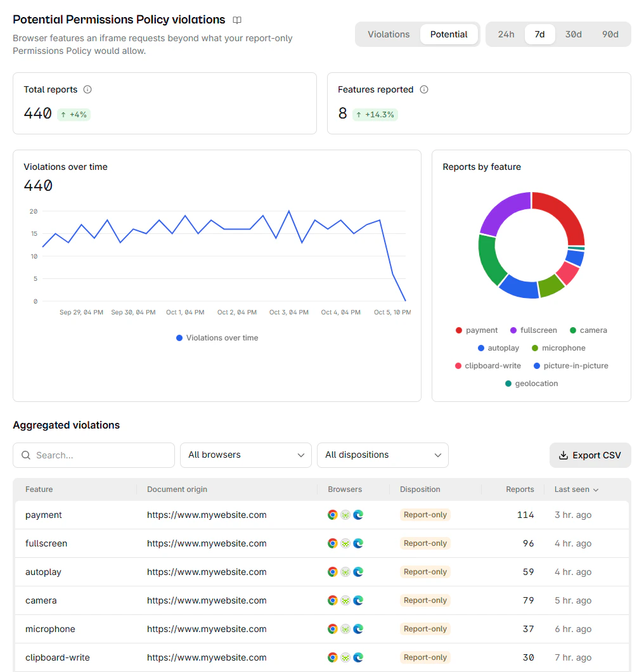644x672 pixels.
Task: Click the up-arrow trend badge +4%
Action: [x=74, y=114]
